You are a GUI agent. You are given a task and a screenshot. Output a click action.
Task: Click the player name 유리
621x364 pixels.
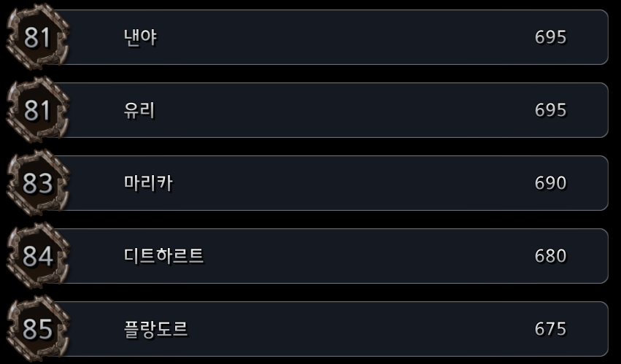(x=139, y=110)
